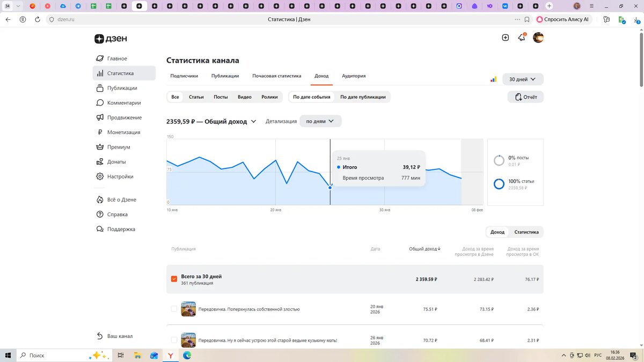Check the кузькину мать publication row
The image size is (644, 362).
pos(174,340)
